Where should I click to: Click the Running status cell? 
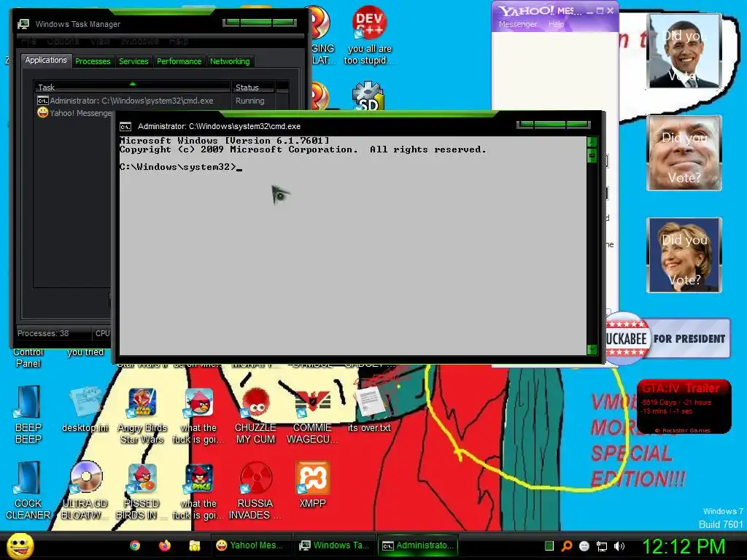[x=249, y=101]
